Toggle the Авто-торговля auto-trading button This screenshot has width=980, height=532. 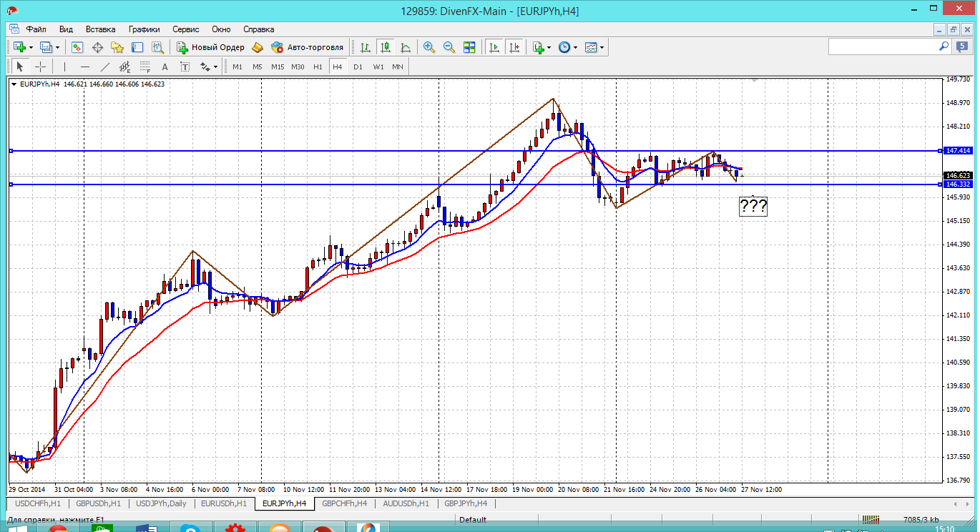[x=307, y=47]
